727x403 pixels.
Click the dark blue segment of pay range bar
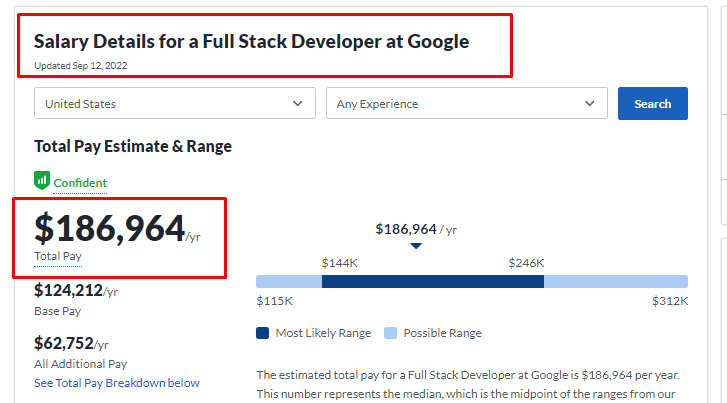click(x=433, y=281)
